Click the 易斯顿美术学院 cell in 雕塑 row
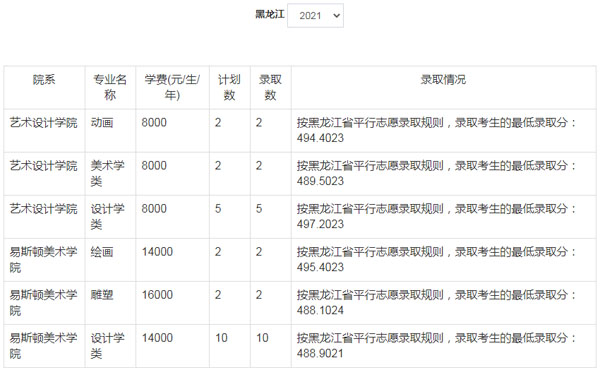 click(x=44, y=303)
